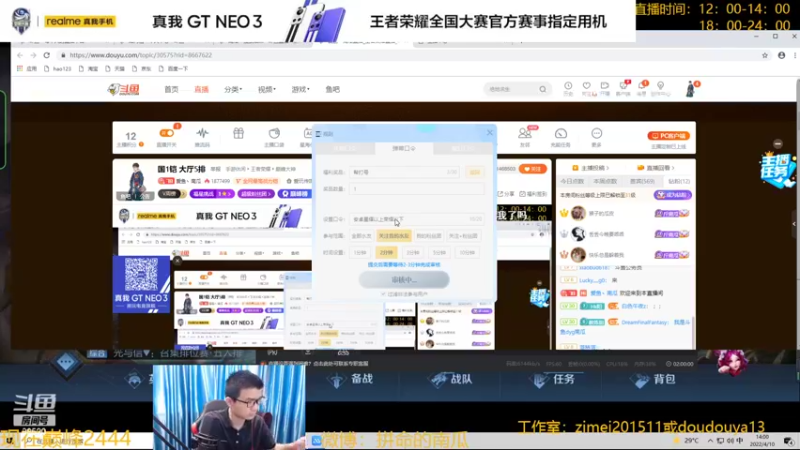The image size is (800, 450).
Task: Click the streamer points number 12 icon
Action: [131, 137]
